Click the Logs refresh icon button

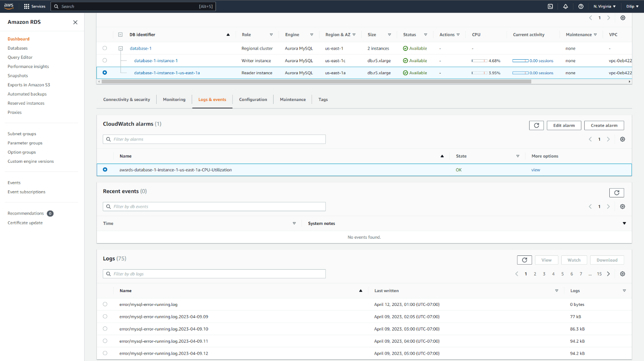pyautogui.click(x=525, y=260)
